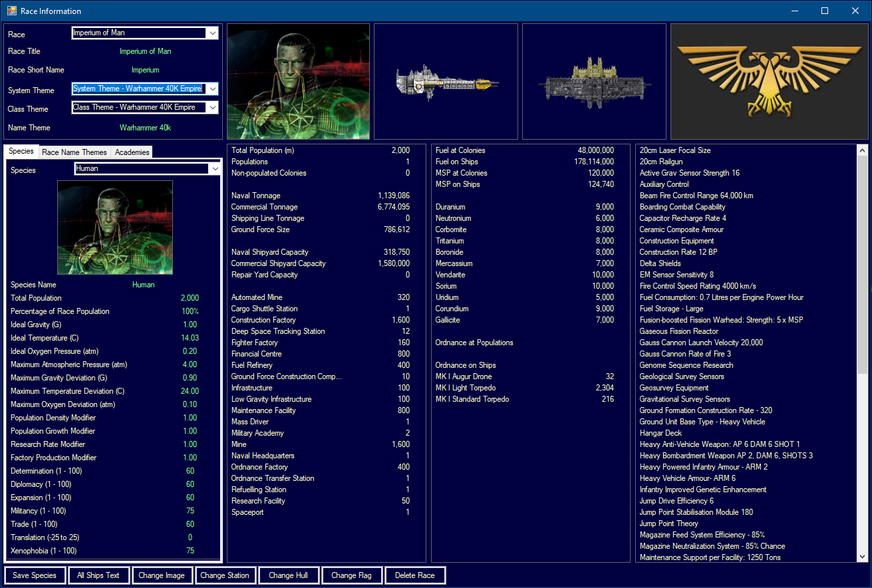Click the Xenophobia (1 - 100) row

click(x=113, y=551)
